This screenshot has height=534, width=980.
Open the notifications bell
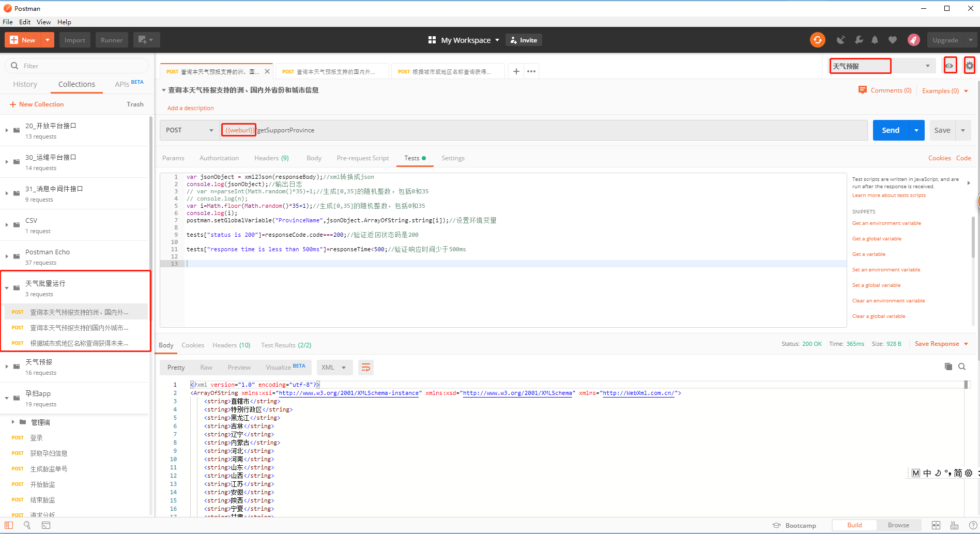pyautogui.click(x=875, y=40)
